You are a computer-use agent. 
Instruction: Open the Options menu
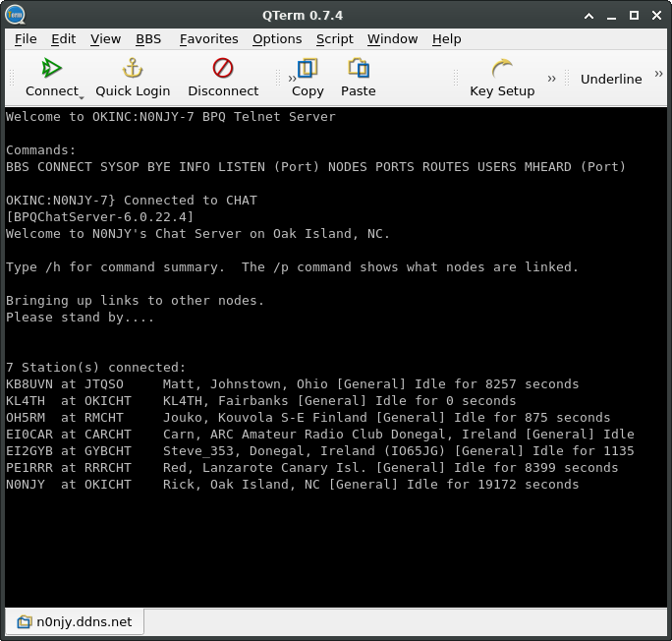click(277, 38)
